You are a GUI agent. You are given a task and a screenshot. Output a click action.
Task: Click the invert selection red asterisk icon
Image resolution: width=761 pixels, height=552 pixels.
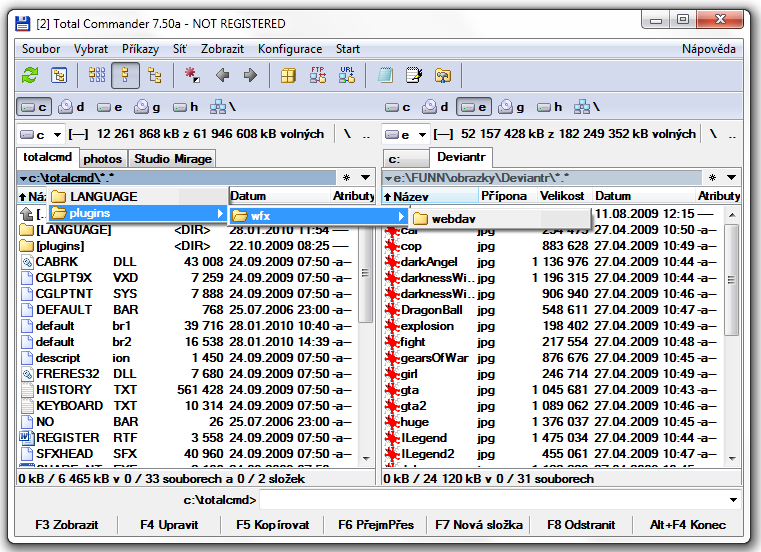coord(192,75)
